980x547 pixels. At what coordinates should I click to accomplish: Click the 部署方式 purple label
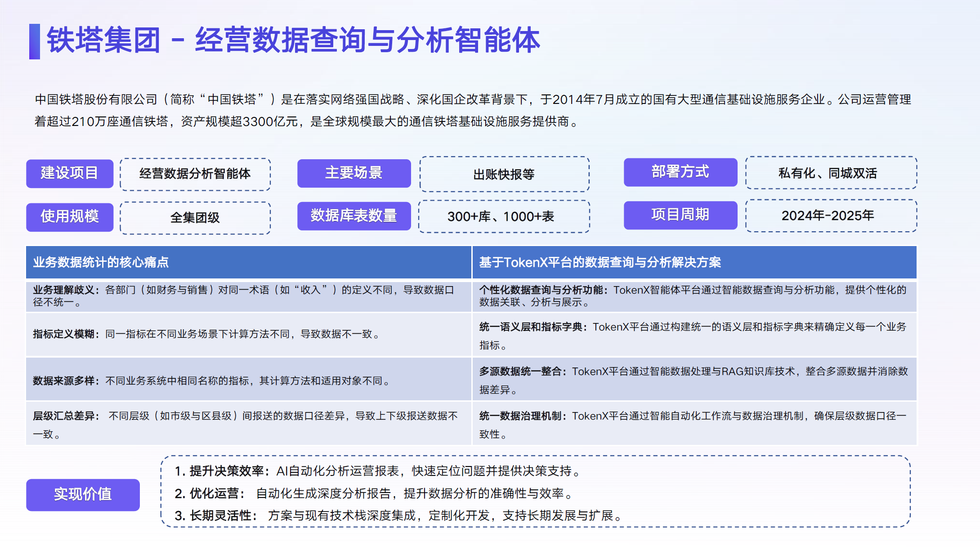[680, 172]
